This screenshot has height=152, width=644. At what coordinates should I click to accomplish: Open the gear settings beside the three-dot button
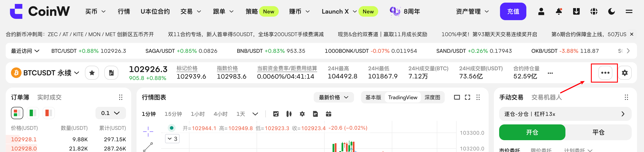pos(624,73)
